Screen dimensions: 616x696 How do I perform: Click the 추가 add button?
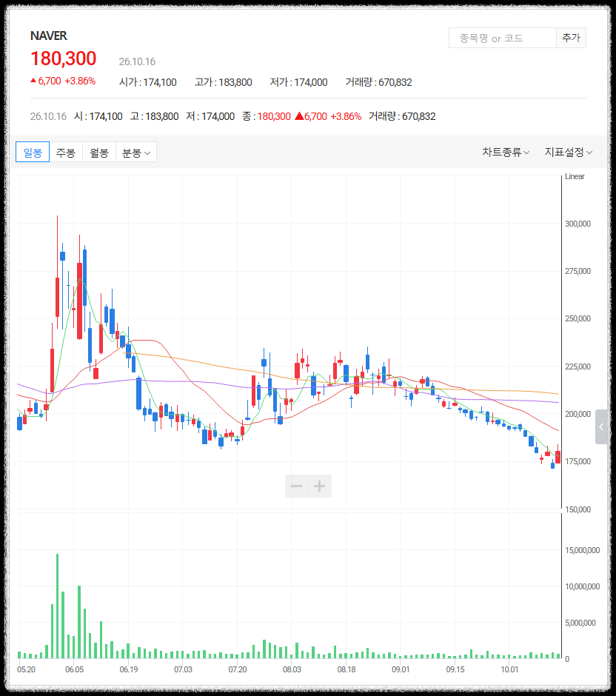coord(571,38)
